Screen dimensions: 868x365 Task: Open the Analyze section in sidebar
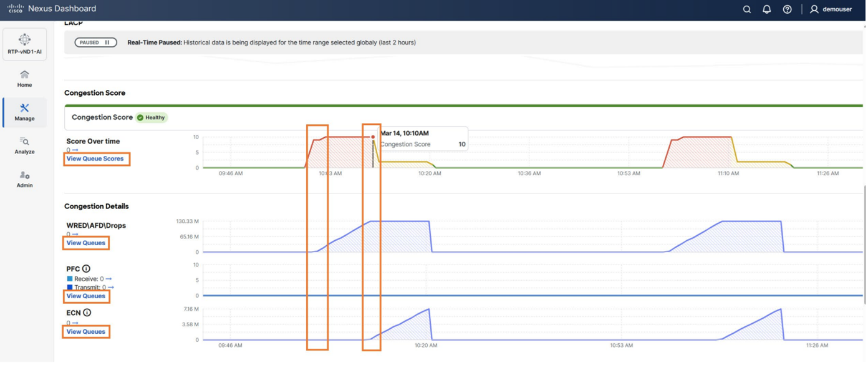25,146
